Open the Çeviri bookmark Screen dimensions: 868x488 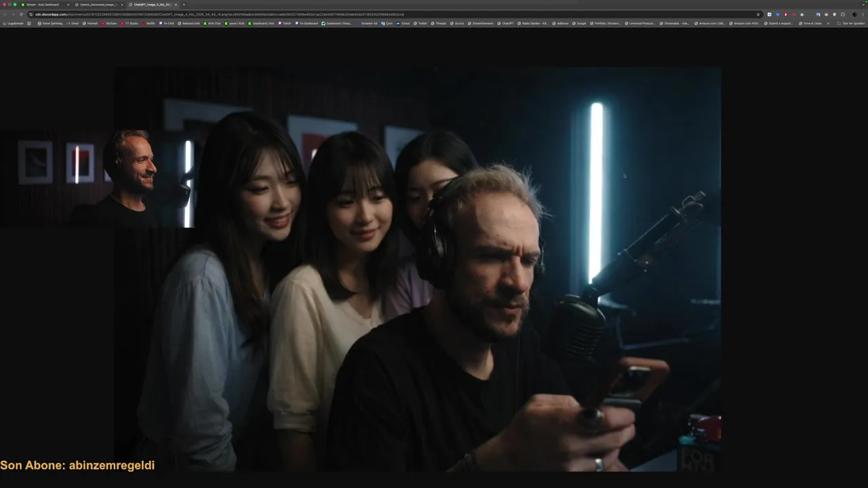point(387,23)
